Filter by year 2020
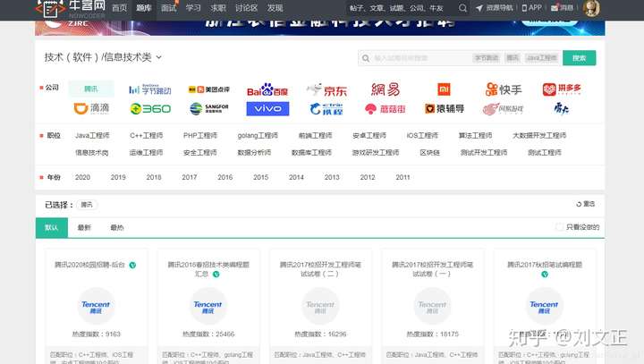This screenshot has width=644, height=364. (82, 177)
